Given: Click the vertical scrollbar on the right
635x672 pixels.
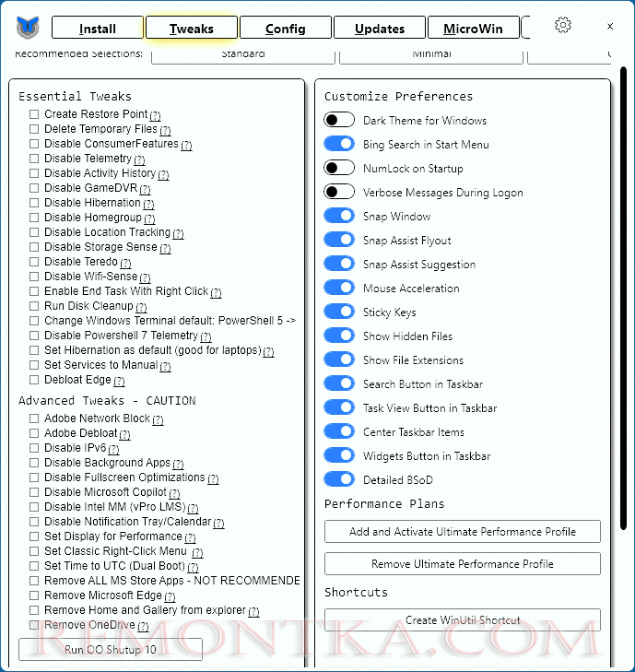Looking at the screenshot, I should point(623,299).
